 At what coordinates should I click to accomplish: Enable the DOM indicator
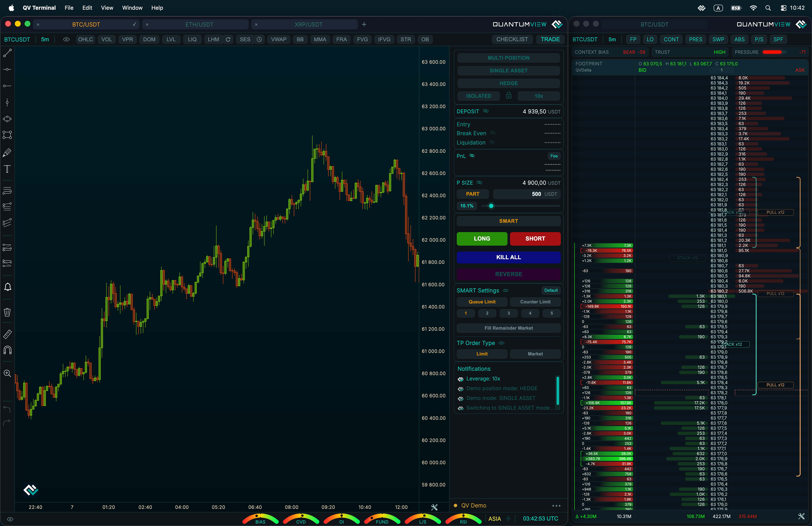[149, 40]
